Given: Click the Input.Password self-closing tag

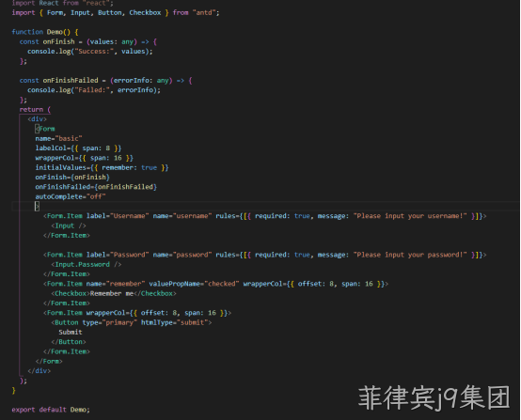Looking at the screenshot, I should (87, 265).
